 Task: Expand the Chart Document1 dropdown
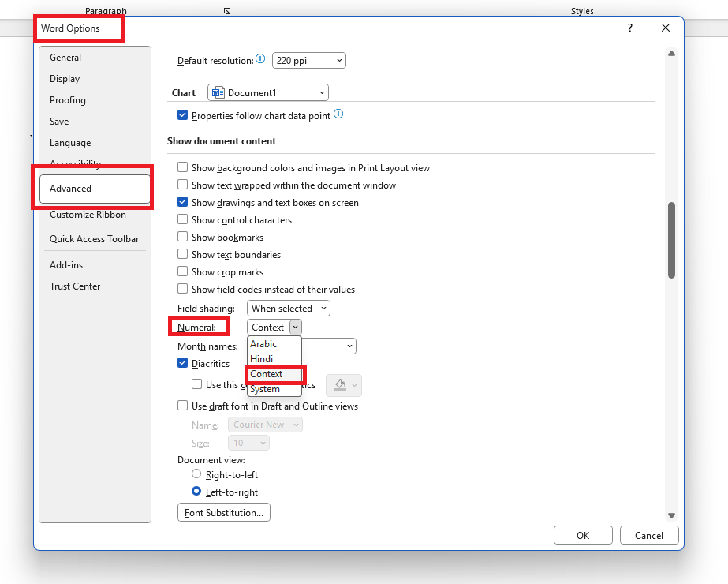coord(268,93)
